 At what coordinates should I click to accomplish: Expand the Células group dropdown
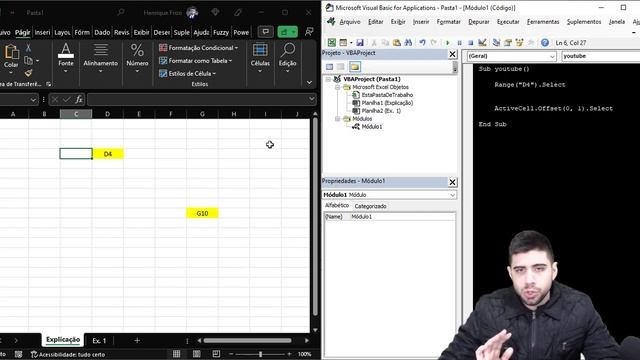[x=260, y=71]
